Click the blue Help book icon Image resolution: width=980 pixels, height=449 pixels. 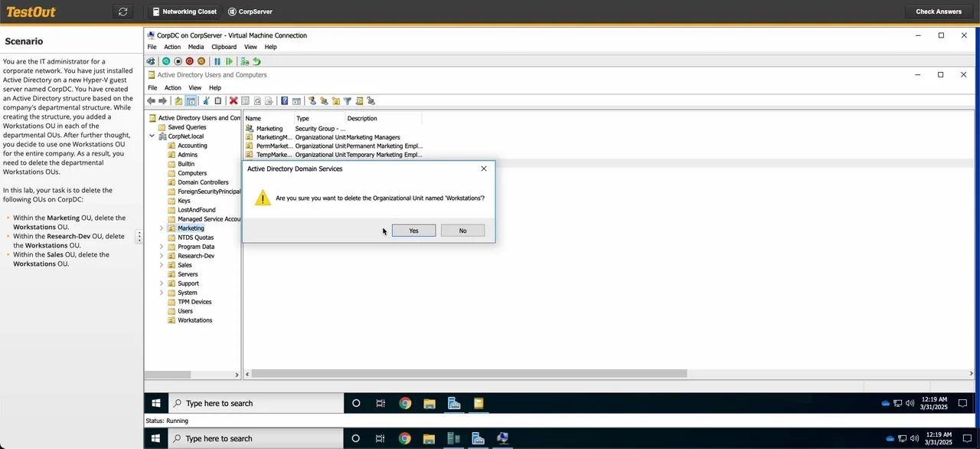[284, 101]
